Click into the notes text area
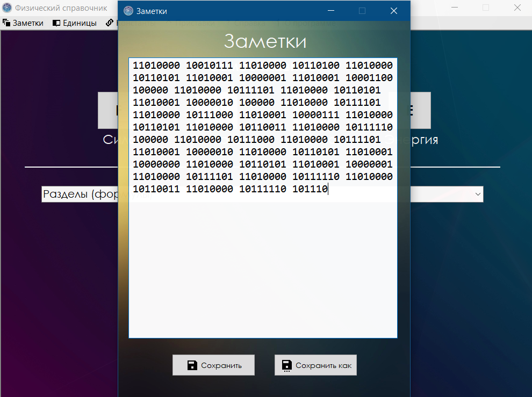The width and height of the screenshot is (532, 397). click(263, 198)
